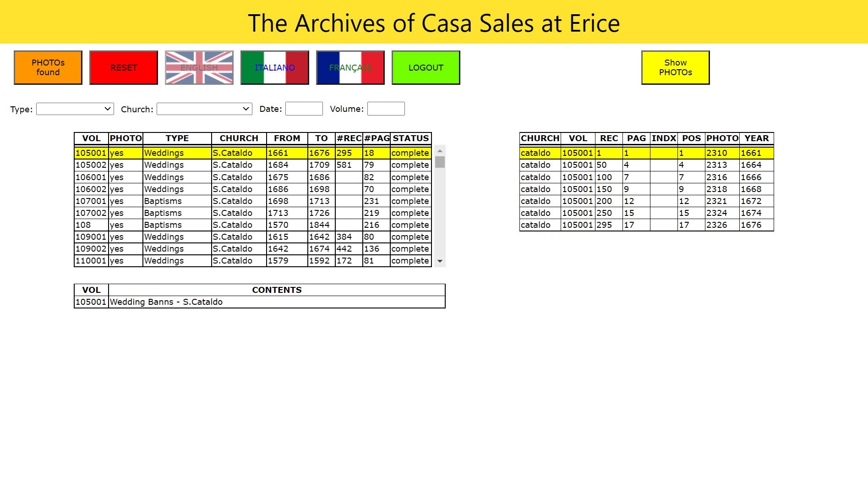The width and height of the screenshot is (868, 495).
Task: Select volume 107001 Baptisms row
Action: (252, 201)
